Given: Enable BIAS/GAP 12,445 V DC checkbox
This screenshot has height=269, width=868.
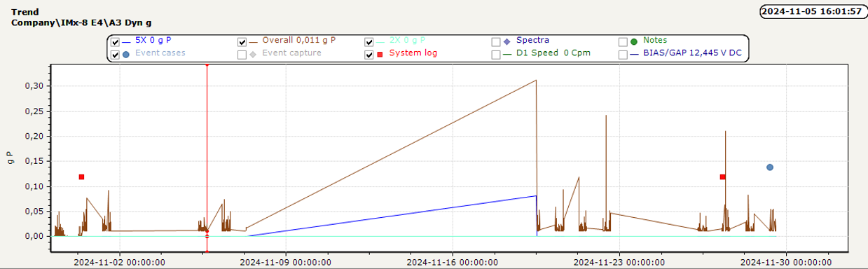Looking at the screenshot, I should click(x=623, y=54).
